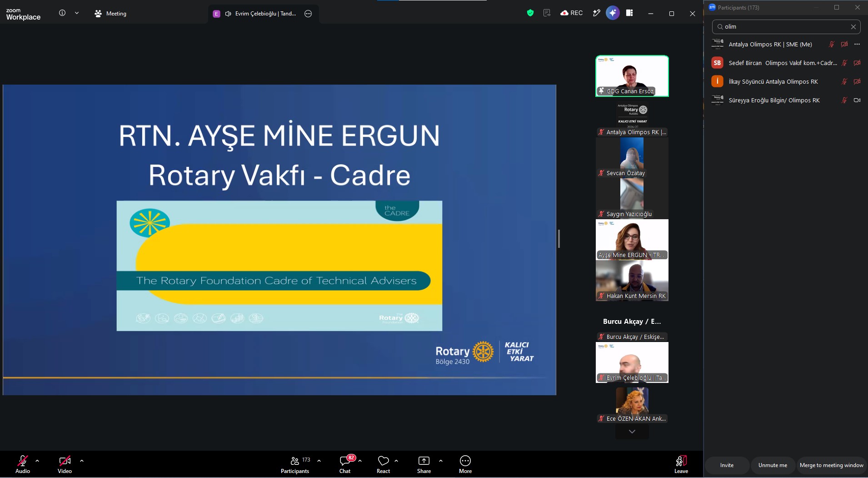Click camera icon for Süreyya Eroğlu Bilgin
This screenshot has height=478, width=868.
click(x=857, y=101)
